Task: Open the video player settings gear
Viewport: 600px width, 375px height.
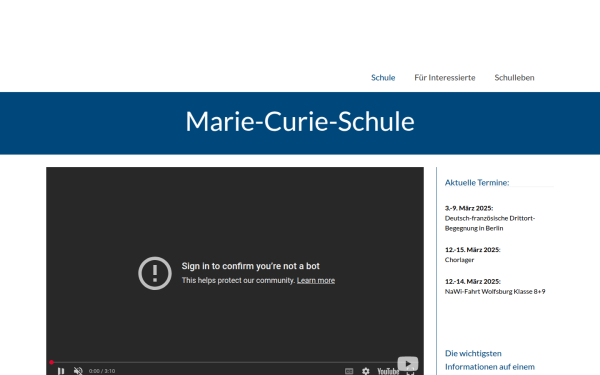Action: click(x=366, y=371)
